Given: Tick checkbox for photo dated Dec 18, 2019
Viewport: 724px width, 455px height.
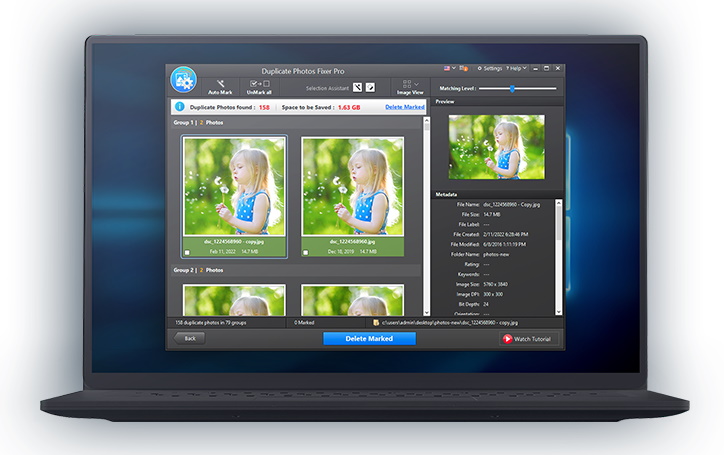Looking at the screenshot, I should 307,252.
